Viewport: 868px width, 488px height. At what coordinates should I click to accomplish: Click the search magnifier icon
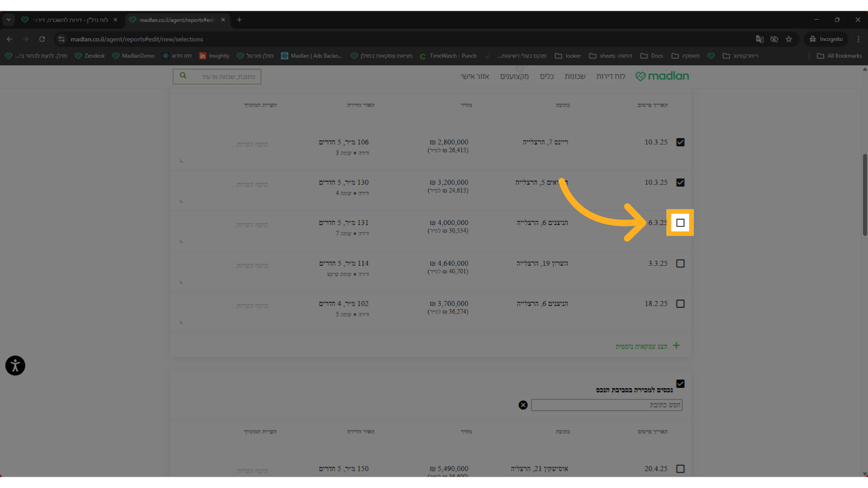click(183, 76)
